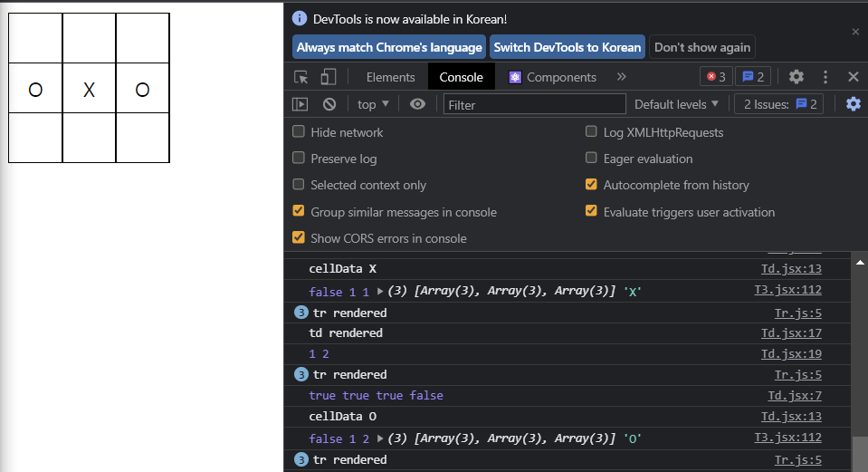Create a live expression with eye icon

[x=417, y=104]
